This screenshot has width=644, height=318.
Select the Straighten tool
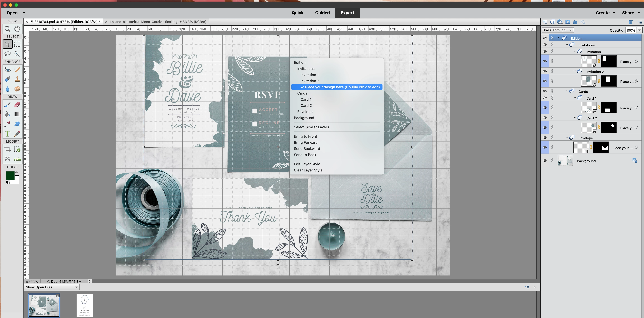17,159
